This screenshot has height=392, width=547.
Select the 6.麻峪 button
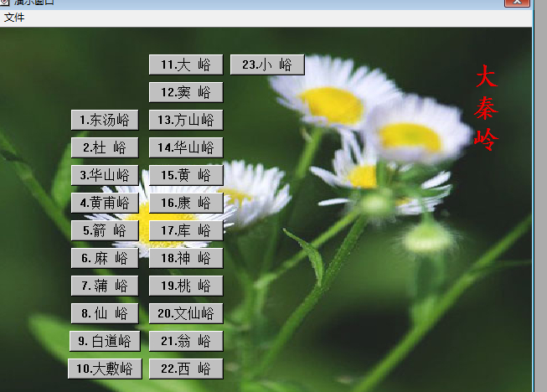(105, 258)
